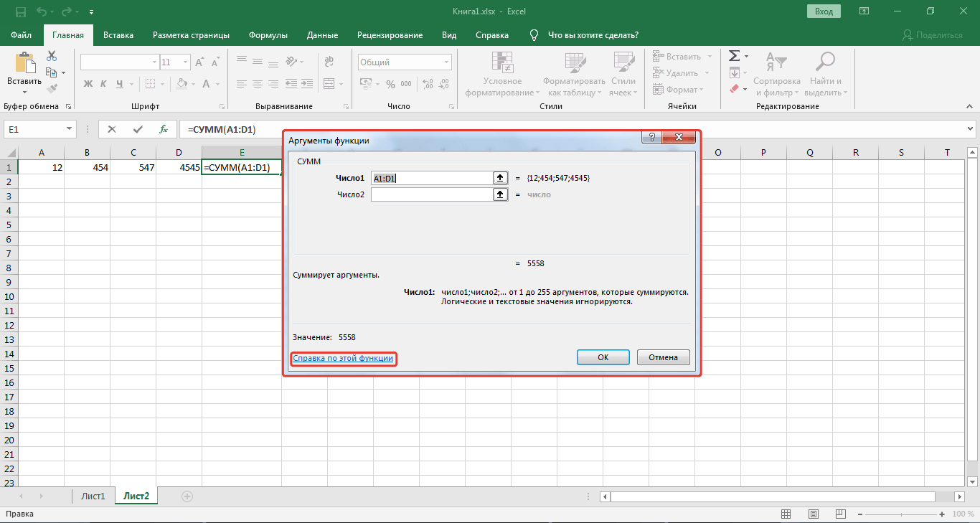Open the font size dropdown

pyautogui.click(x=187, y=62)
